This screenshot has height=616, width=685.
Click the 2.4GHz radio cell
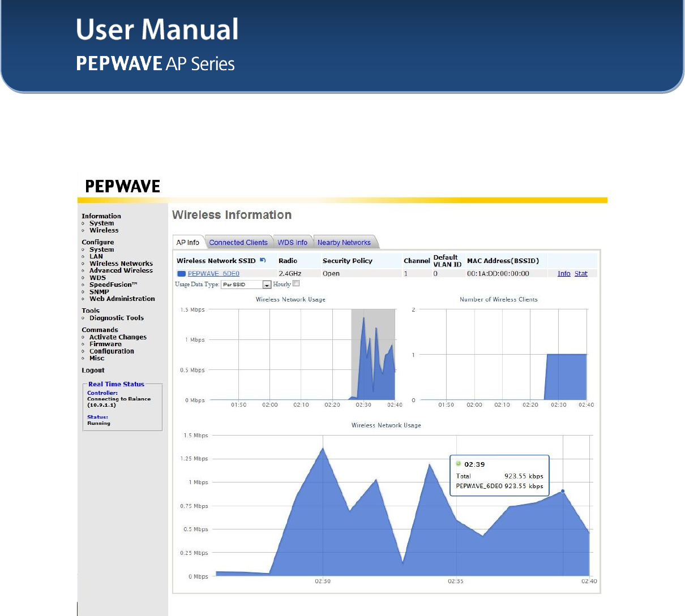[x=290, y=274]
